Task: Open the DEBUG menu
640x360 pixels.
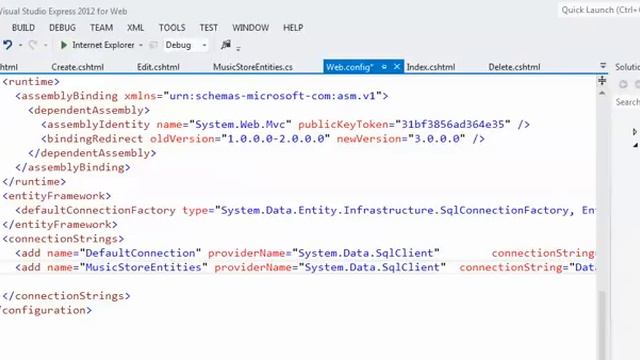Action: click(62, 28)
